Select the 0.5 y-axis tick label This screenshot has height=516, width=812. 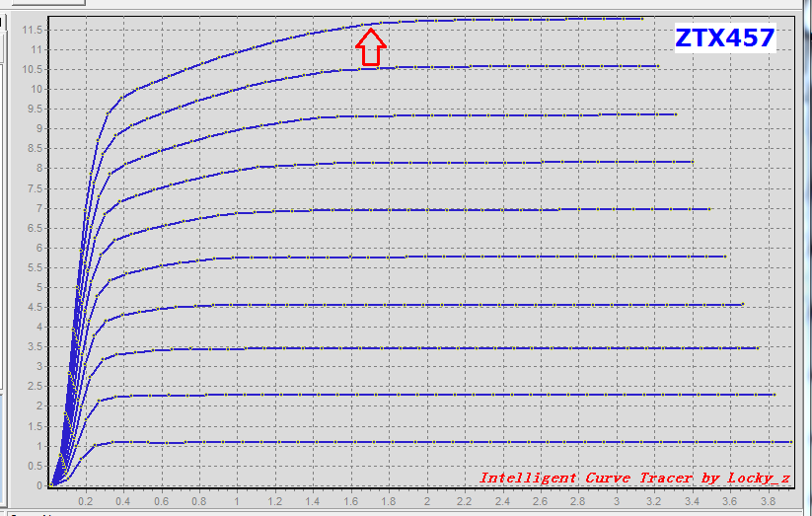(36, 466)
